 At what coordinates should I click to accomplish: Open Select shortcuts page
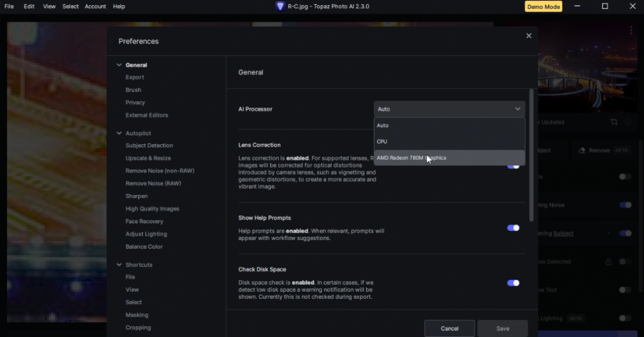134,302
